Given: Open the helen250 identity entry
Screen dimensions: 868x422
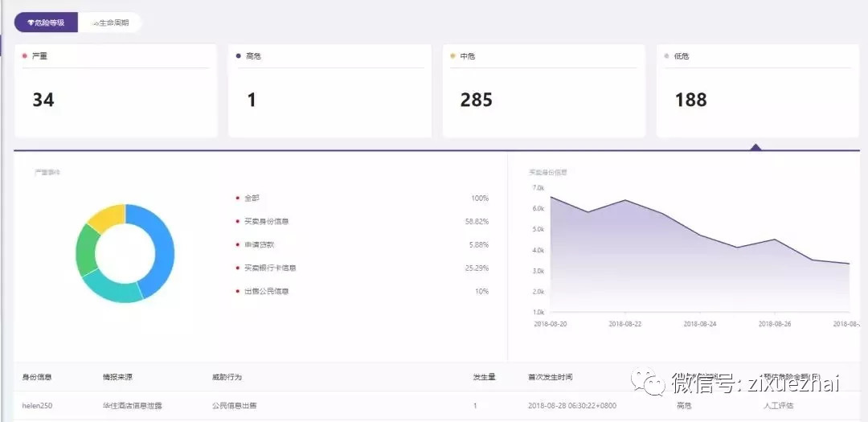Looking at the screenshot, I should coord(37,406).
